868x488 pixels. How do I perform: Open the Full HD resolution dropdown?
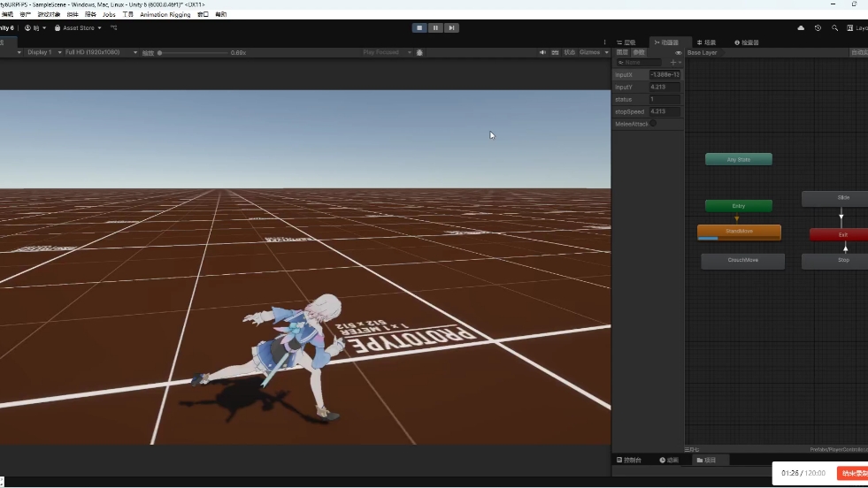[x=100, y=52]
